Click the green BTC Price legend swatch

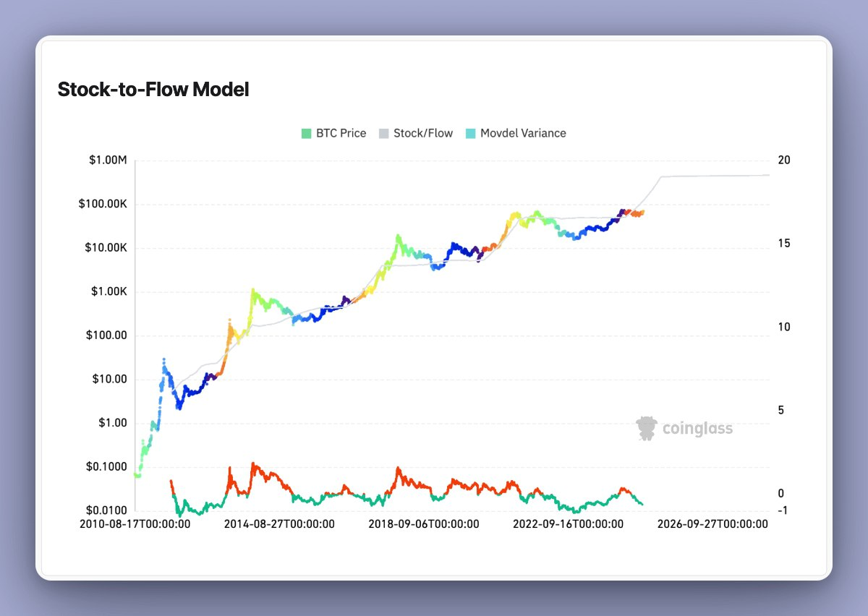[x=307, y=133]
